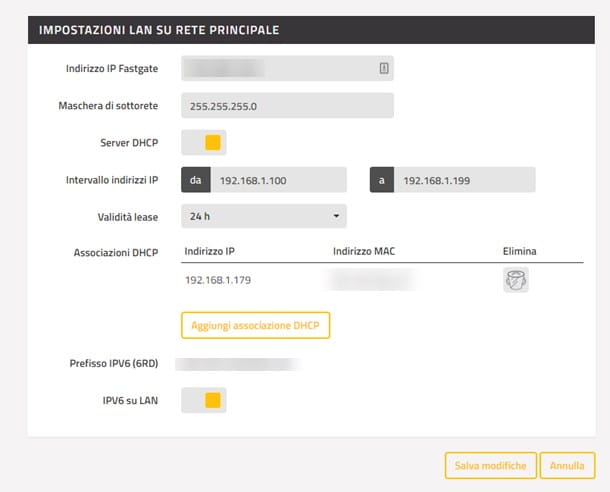Focus the Indirizzo IP Fastgate field
This screenshot has width=610, height=492.
point(287,68)
